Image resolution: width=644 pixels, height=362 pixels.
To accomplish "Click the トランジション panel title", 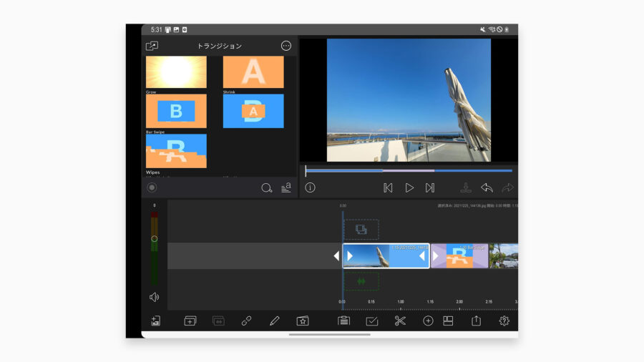I will (220, 46).
